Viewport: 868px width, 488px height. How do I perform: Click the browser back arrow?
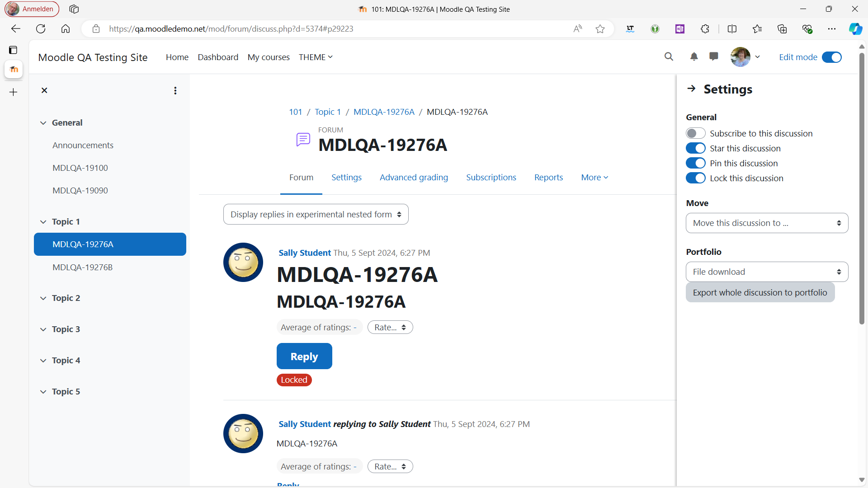(x=16, y=29)
